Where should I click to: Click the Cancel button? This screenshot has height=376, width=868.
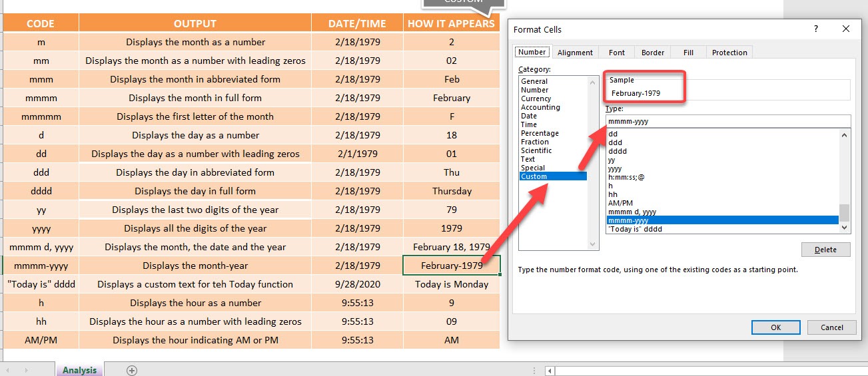tap(831, 327)
